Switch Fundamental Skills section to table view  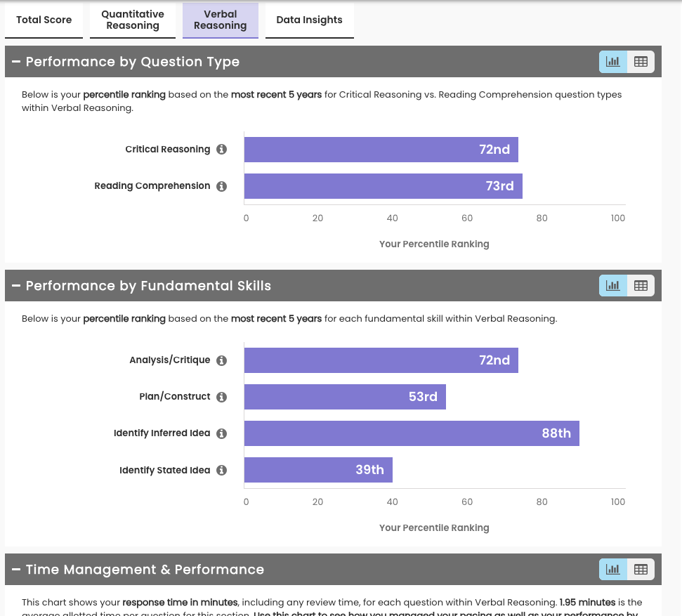pyautogui.click(x=641, y=285)
